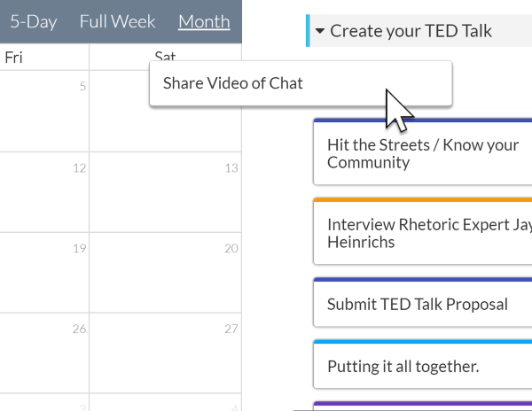Open Submit TED Talk Proposal card
Image resolution: width=532 pixels, height=411 pixels.
point(422,304)
